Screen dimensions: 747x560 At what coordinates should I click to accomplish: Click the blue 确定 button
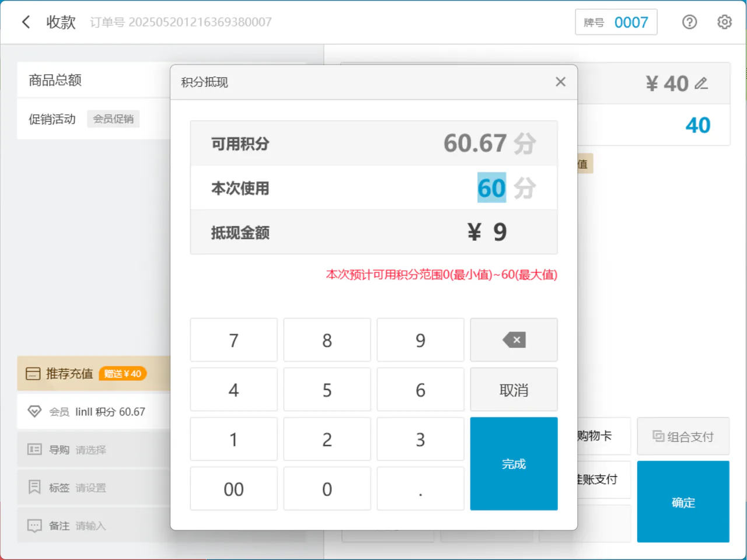tap(683, 502)
